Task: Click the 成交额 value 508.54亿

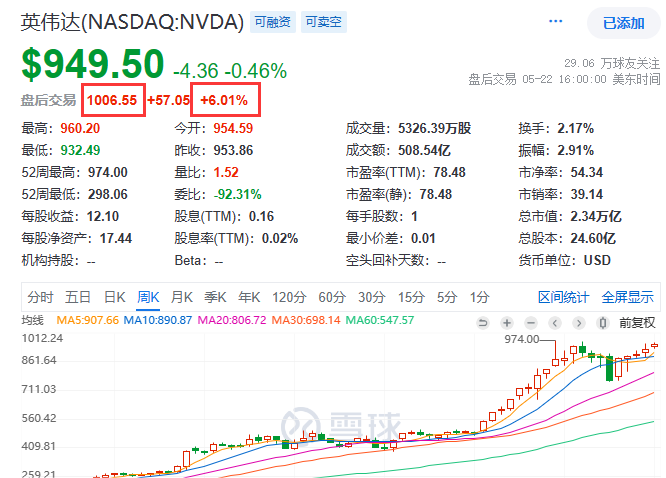Action: pyautogui.click(x=424, y=150)
